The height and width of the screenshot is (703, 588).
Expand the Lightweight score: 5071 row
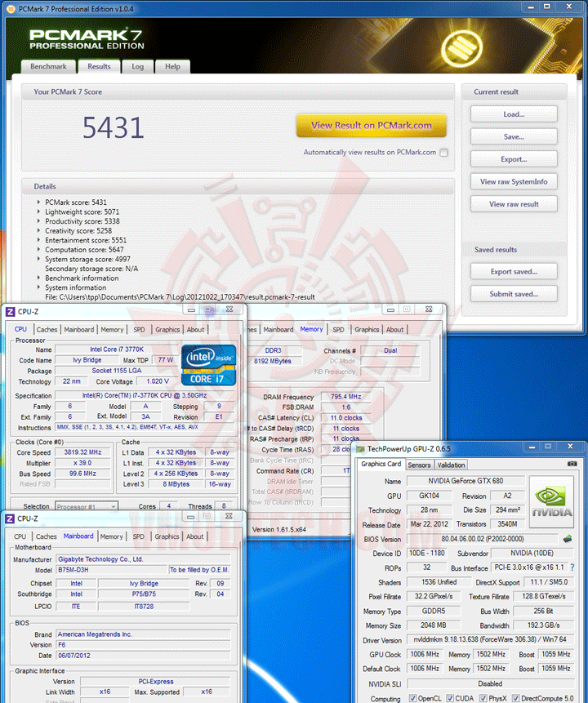tap(39, 211)
